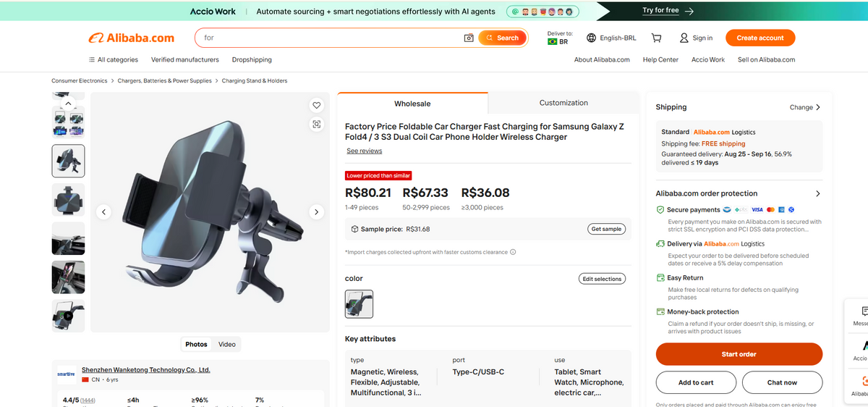Click Edit selections button
This screenshot has height=407, width=868.
(603, 279)
